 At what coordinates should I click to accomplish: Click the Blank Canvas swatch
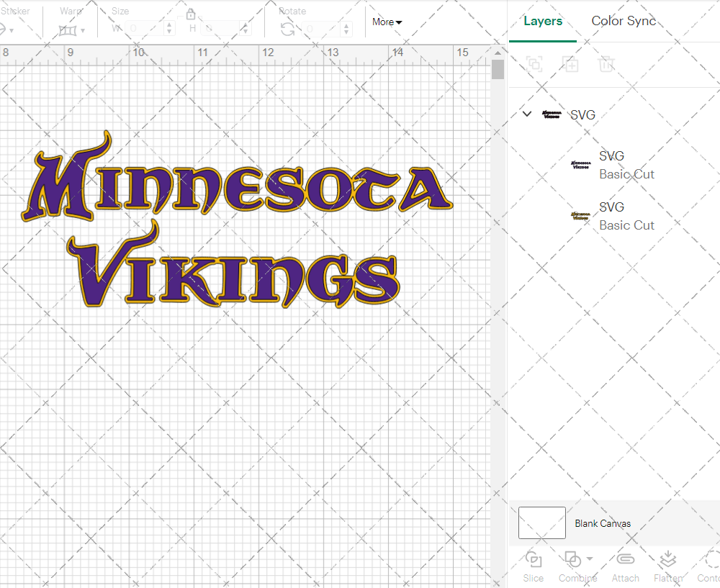[x=542, y=523]
